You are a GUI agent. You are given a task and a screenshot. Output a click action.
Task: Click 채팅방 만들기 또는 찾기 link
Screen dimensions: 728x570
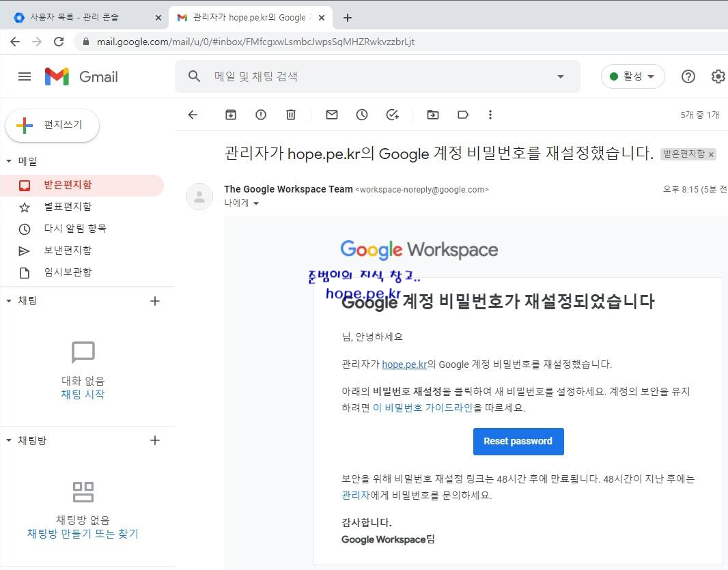click(83, 534)
